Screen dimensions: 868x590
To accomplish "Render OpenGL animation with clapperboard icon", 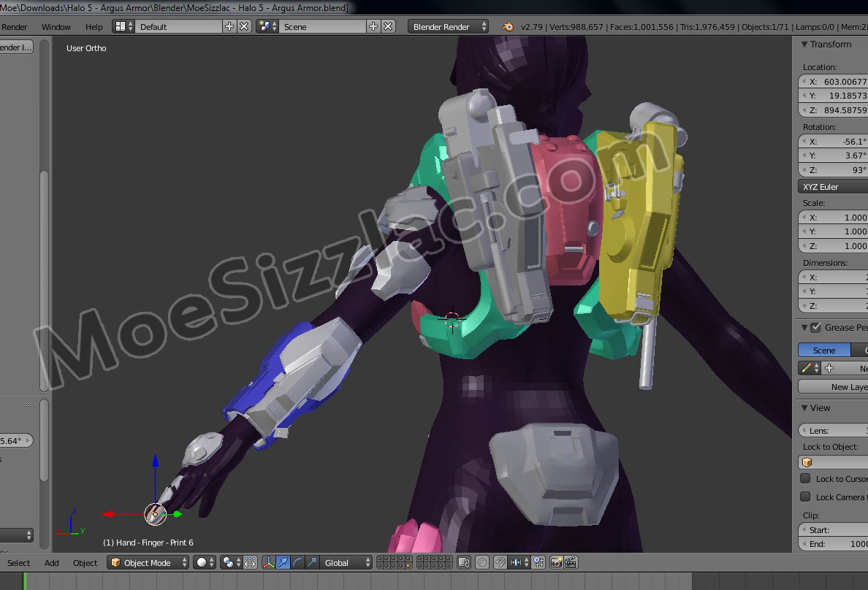I will click(x=571, y=563).
